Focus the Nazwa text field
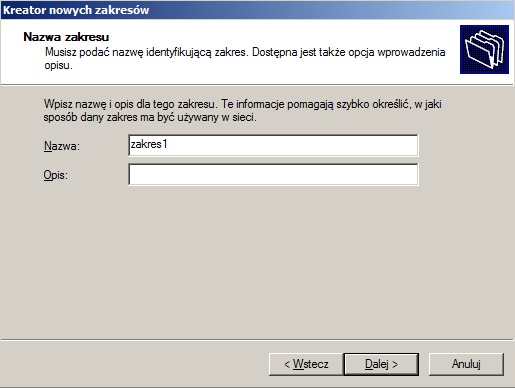 coord(273,145)
